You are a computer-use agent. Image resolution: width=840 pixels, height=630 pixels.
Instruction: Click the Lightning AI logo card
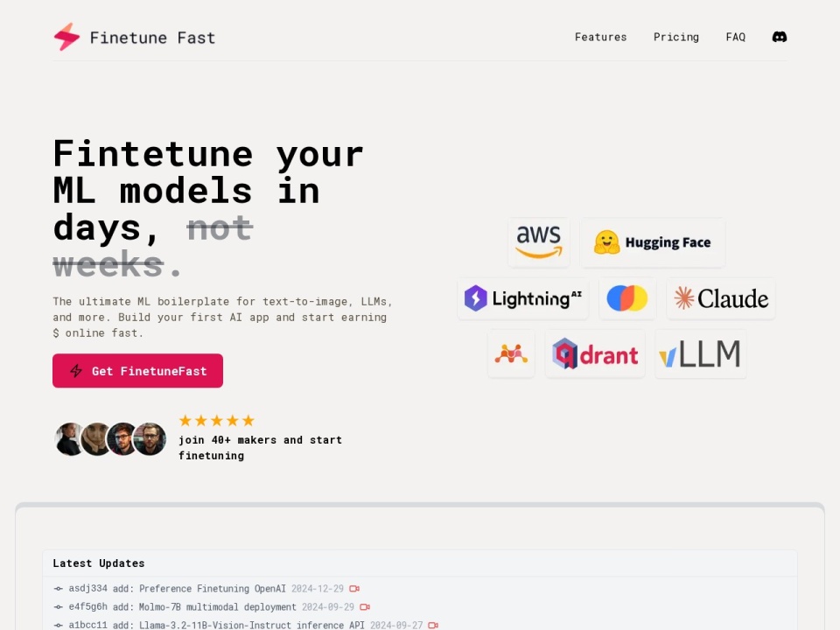coord(523,298)
